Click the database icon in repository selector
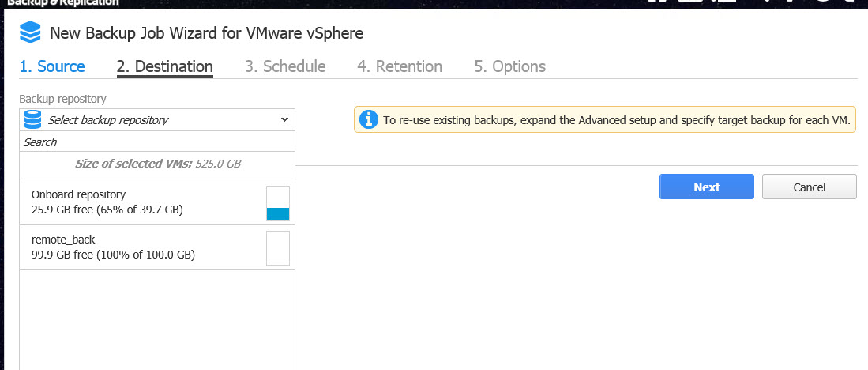Screen dimensions: 868x370 point(32,120)
